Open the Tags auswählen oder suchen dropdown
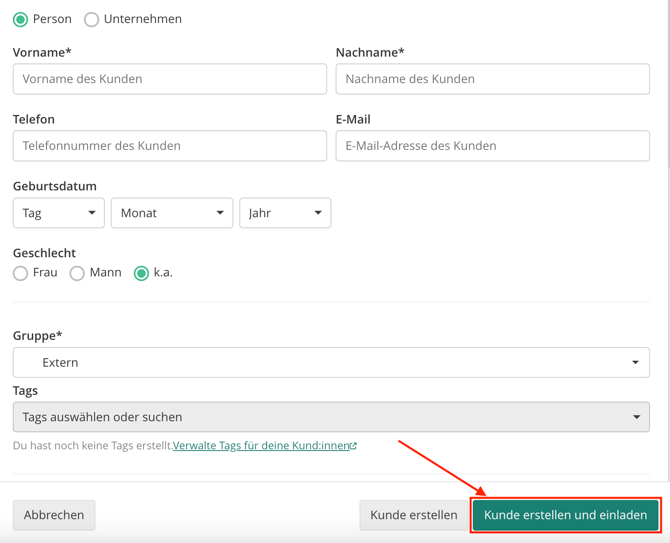 (331, 417)
